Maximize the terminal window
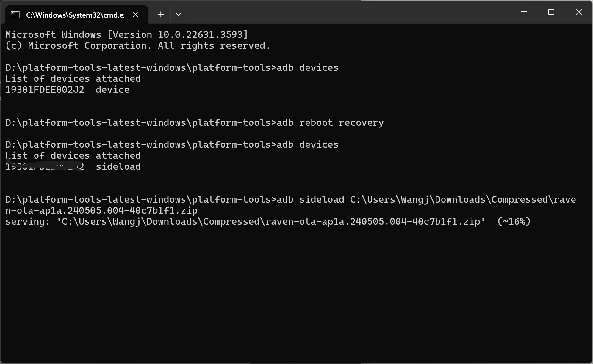Image resolution: width=593 pixels, height=364 pixels. coord(551,12)
